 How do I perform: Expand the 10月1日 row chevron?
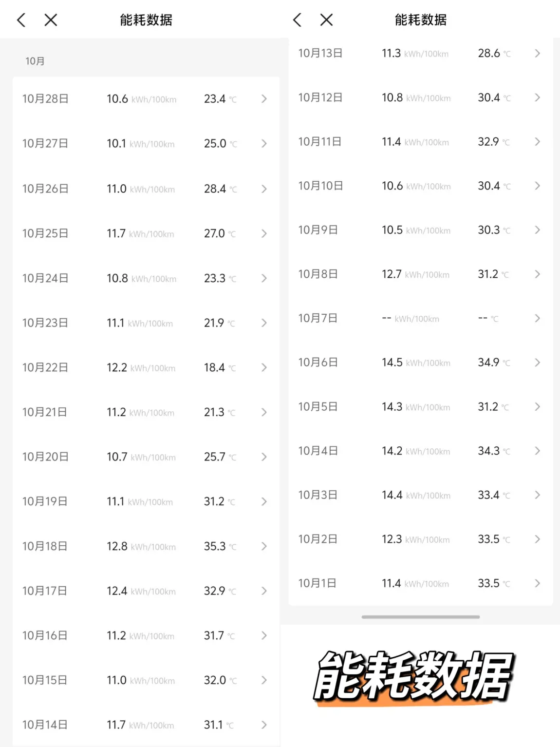[537, 583]
